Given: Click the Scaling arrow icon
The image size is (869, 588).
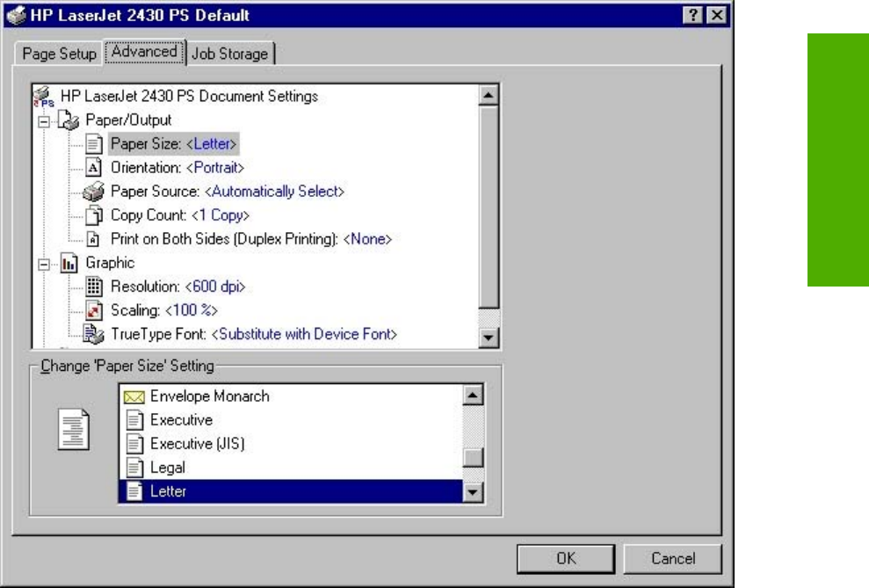Looking at the screenshot, I should 94,310.
